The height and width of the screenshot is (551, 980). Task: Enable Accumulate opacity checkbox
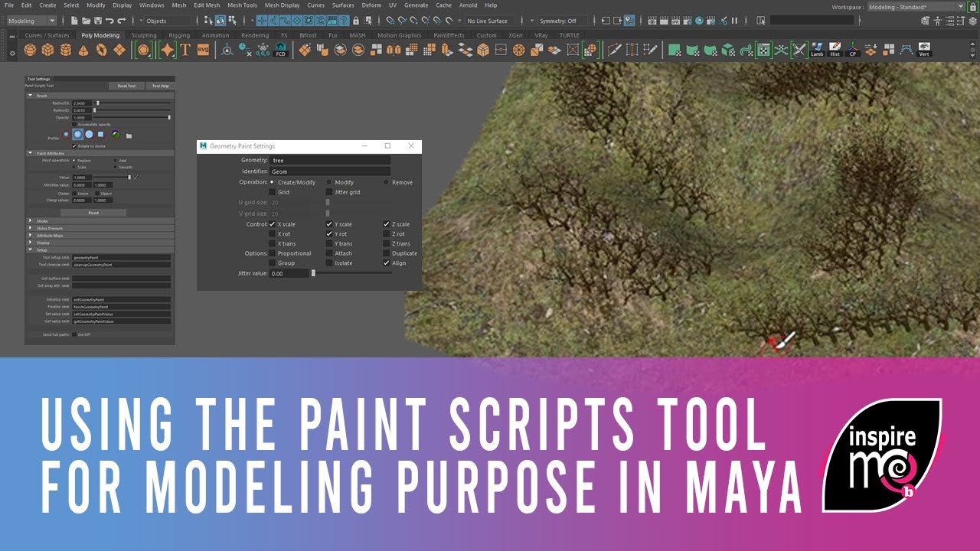74,124
